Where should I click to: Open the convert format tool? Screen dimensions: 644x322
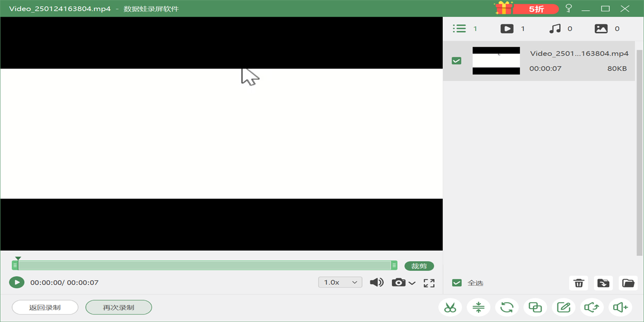(507, 308)
